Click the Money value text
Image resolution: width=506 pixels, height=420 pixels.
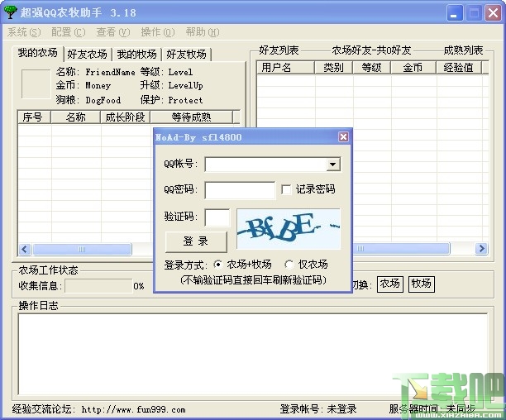coord(98,86)
